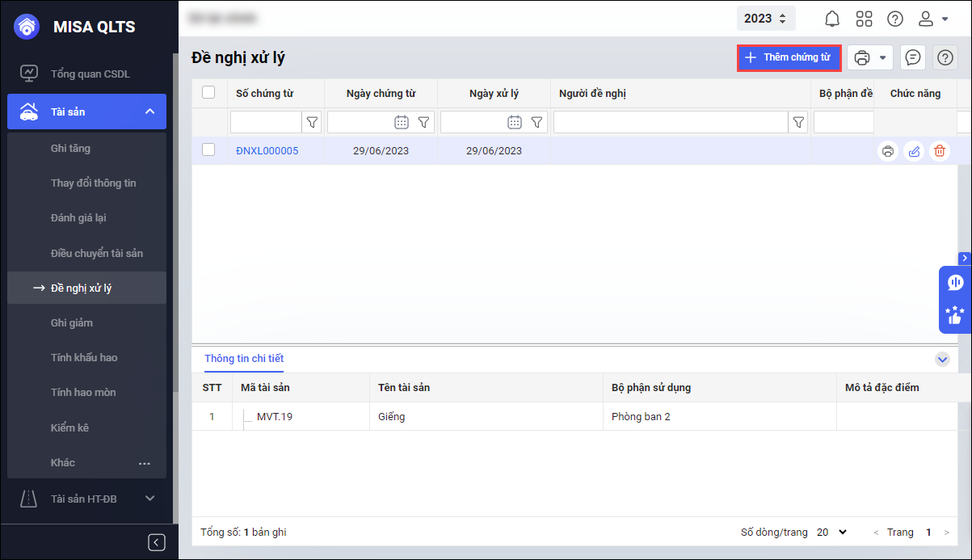The width and height of the screenshot is (972, 560).
Task: Open the 2023 year selector
Action: click(x=765, y=19)
